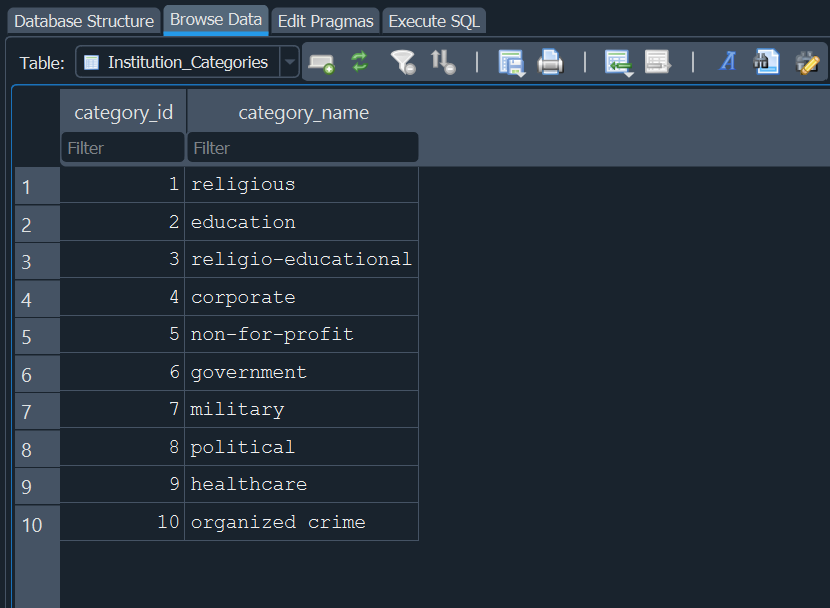The height and width of the screenshot is (608, 830).
Task: Select the 'government' cell
Action: coord(301,372)
